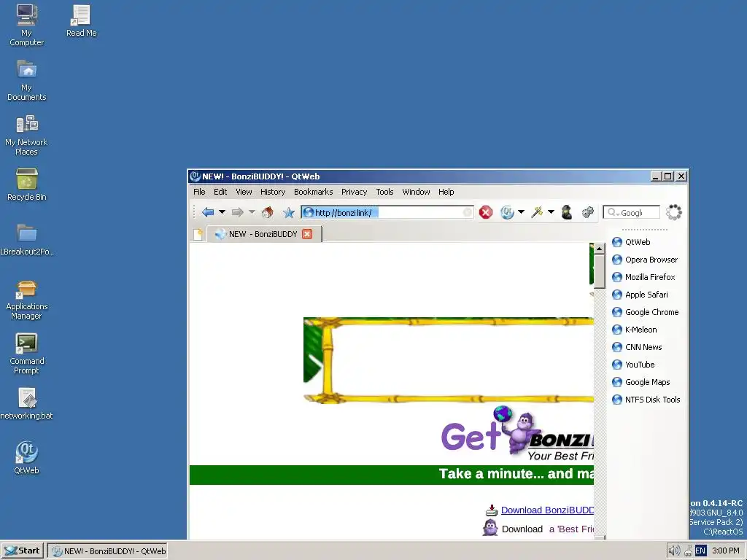Expand the magic wand dropdown arrow

tap(551, 212)
